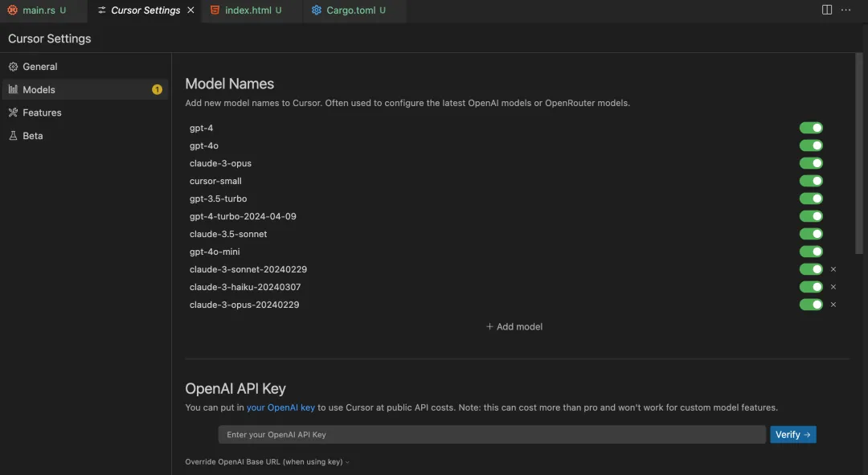Viewport: 868px width, 475px height.
Task: Expand Override OpenAI Base URL option
Action: point(268,461)
